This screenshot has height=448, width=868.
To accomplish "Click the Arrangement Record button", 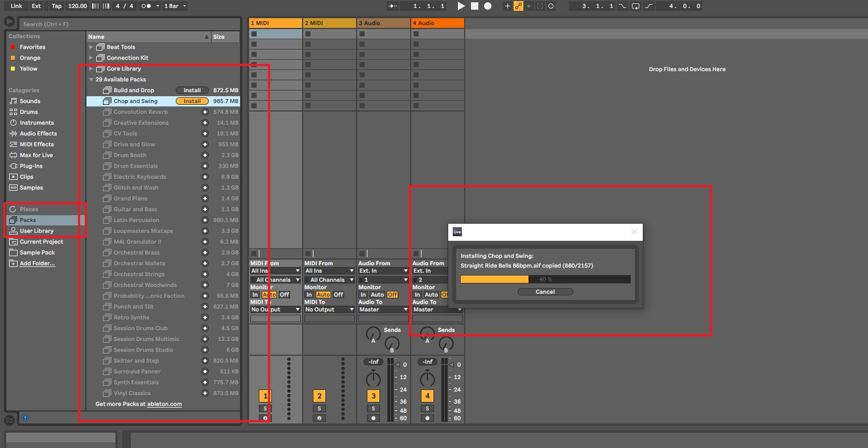I will pos(487,6).
